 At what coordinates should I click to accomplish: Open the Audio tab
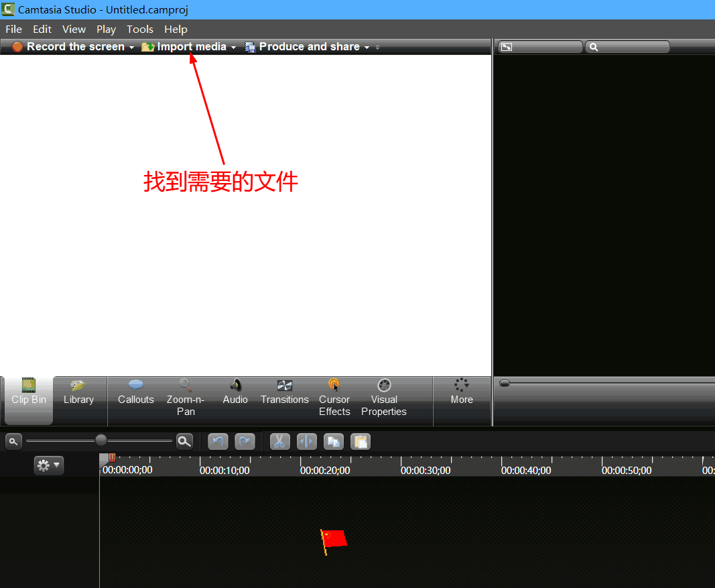(235, 393)
